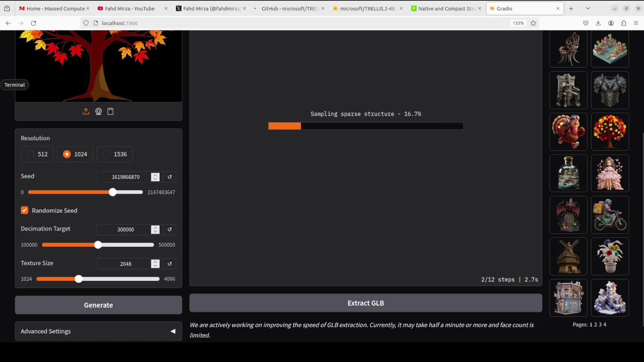Reset the Seed value to default
The image size is (644, 362).
[170, 177]
